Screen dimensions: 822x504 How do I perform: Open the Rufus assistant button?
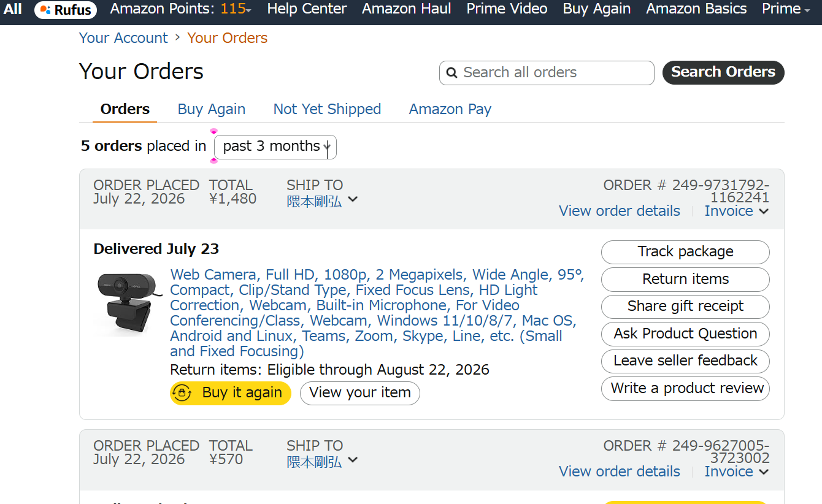pyautogui.click(x=66, y=9)
